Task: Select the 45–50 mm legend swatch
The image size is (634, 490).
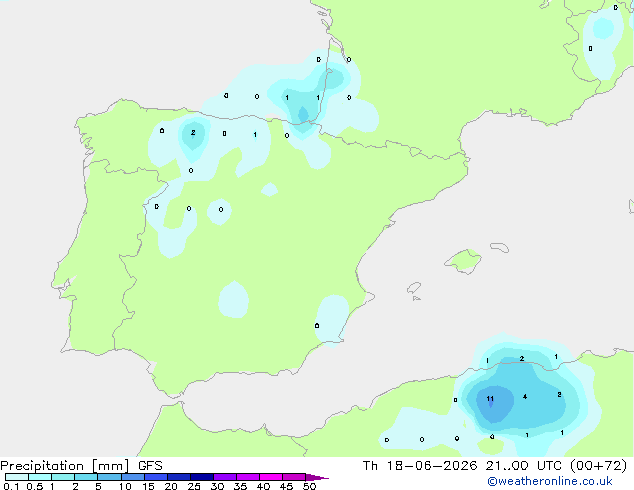Action: pyautogui.click(x=294, y=477)
